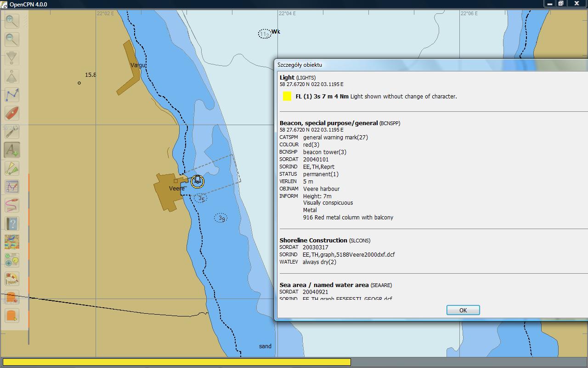Select 'Shoreline Construction' heading
588x368 pixels.
[x=313, y=240]
